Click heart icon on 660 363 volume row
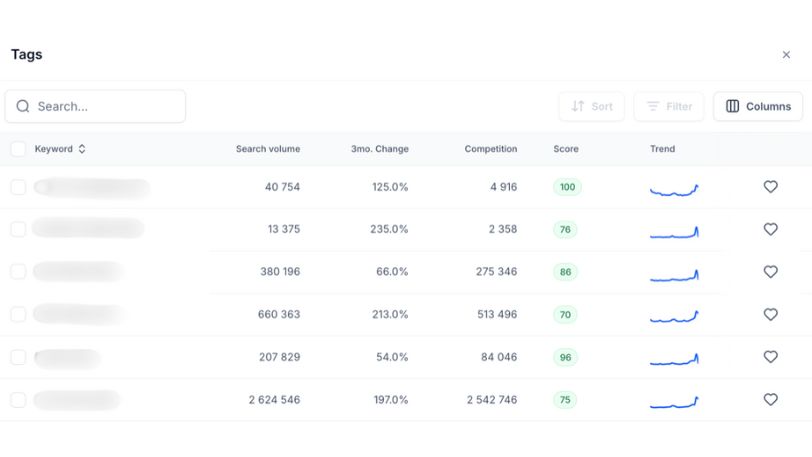The image size is (812, 457). coord(770,314)
